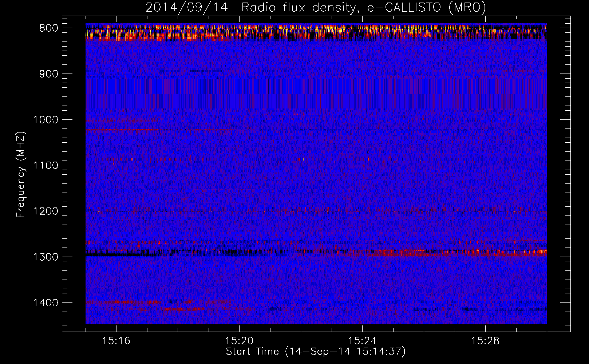Click the 1400 frequency tick label
589x364 pixels.
(46, 303)
